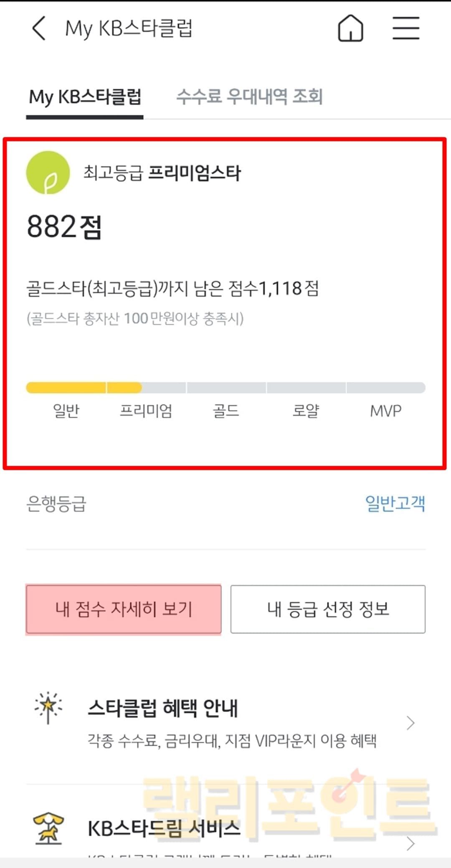Go to home via house icon
Screen dimensions: 451x868
(x=350, y=28)
